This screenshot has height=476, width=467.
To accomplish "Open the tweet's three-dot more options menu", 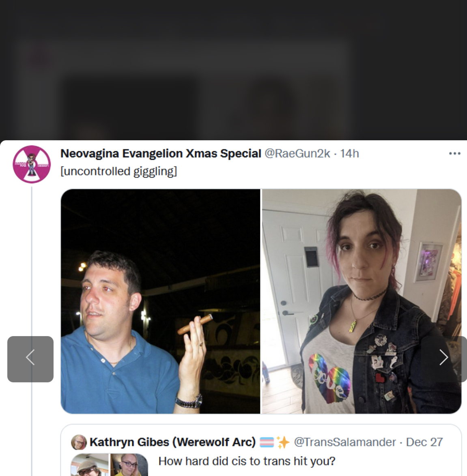I will click(454, 154).
